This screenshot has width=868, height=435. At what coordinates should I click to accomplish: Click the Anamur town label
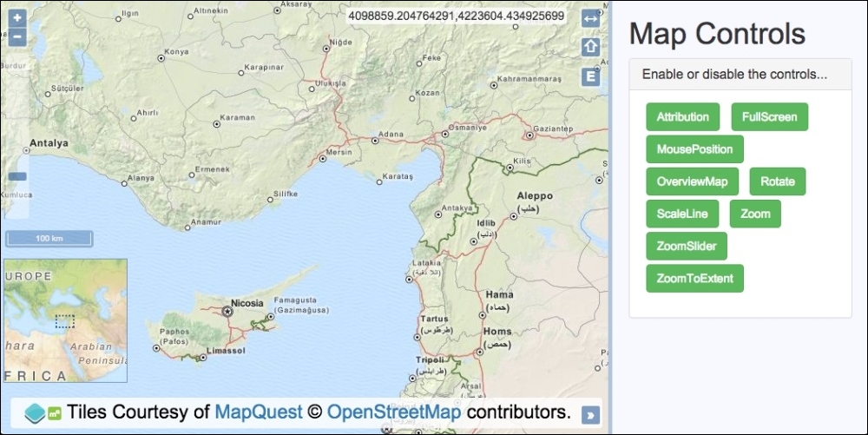point(206,222)
